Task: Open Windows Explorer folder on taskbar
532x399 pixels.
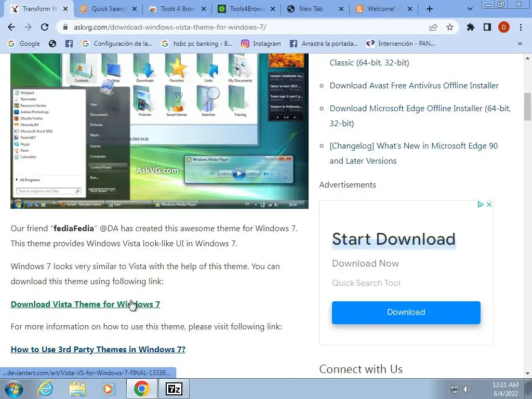Action: 77,389
